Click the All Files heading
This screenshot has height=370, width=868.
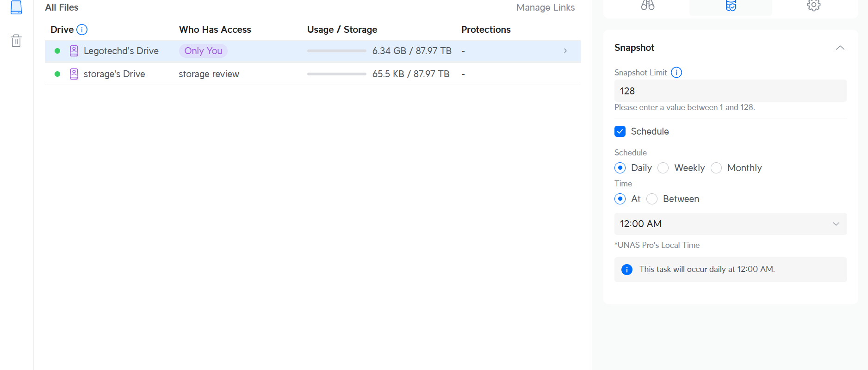point(62,7)
